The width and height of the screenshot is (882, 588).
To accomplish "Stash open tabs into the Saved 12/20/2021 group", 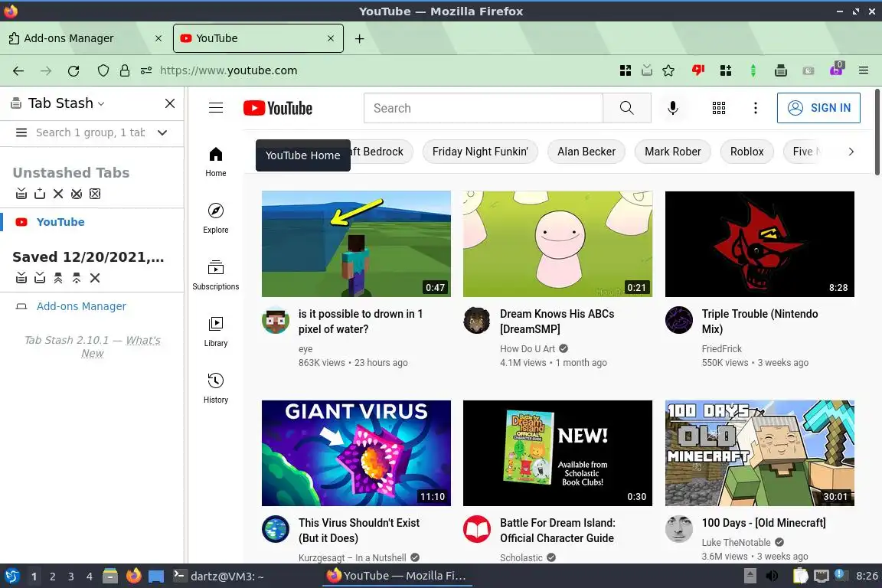I will 21,278.
